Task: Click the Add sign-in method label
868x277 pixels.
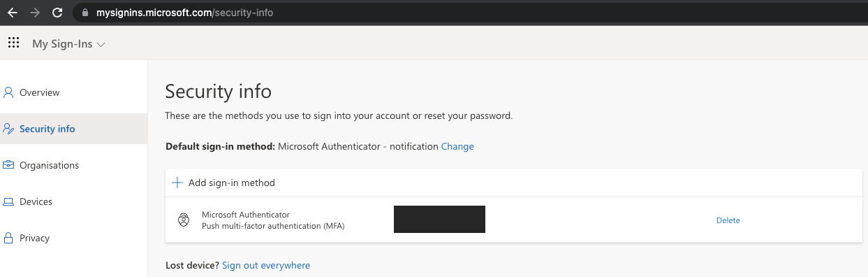Action: [232, 183]
